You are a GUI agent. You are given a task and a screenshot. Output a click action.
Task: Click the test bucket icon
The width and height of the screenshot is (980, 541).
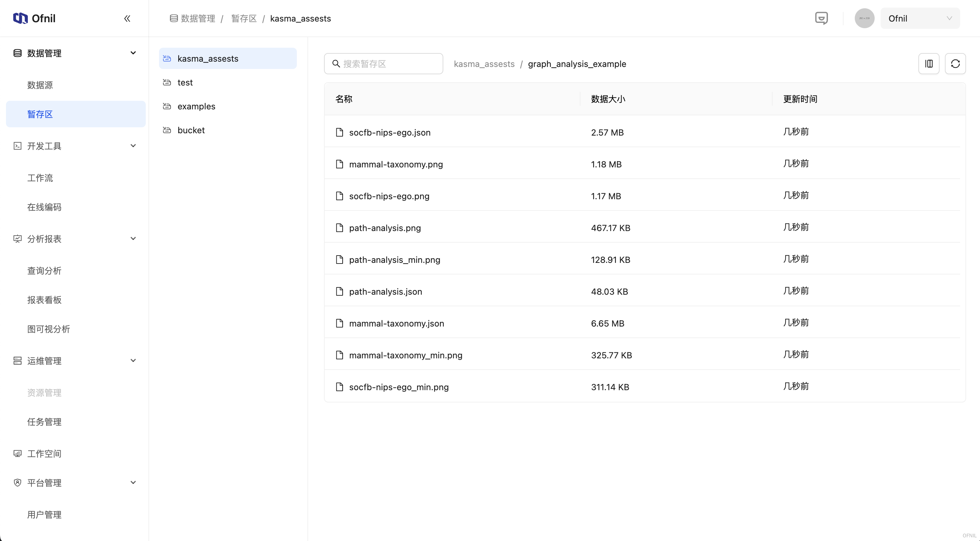coord(167,82)
